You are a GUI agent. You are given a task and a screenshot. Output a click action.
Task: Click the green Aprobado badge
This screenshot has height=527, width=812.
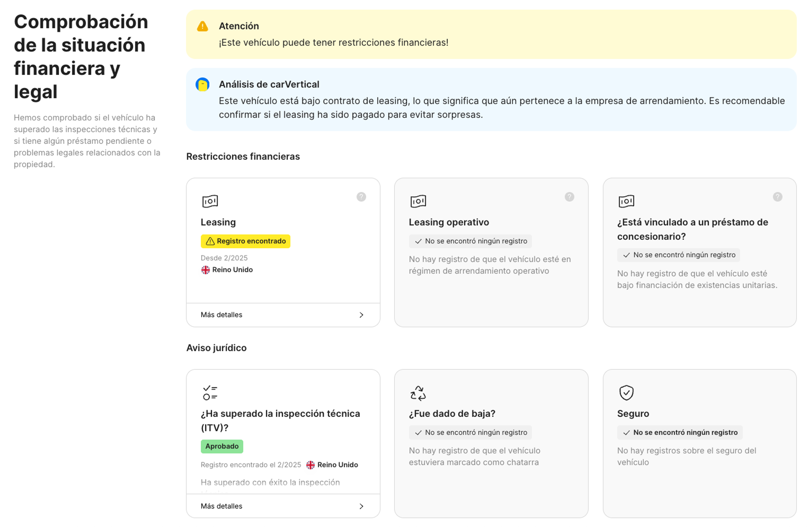coord(222,446)
